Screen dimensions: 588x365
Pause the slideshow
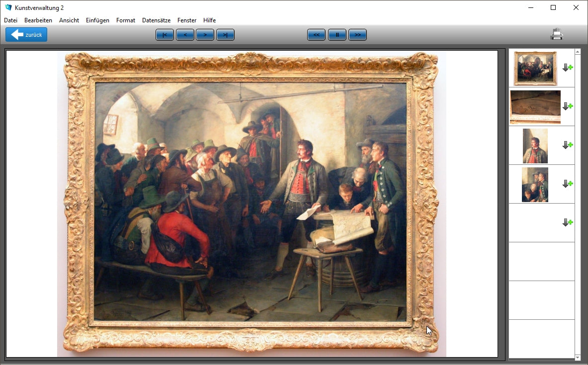337,35
